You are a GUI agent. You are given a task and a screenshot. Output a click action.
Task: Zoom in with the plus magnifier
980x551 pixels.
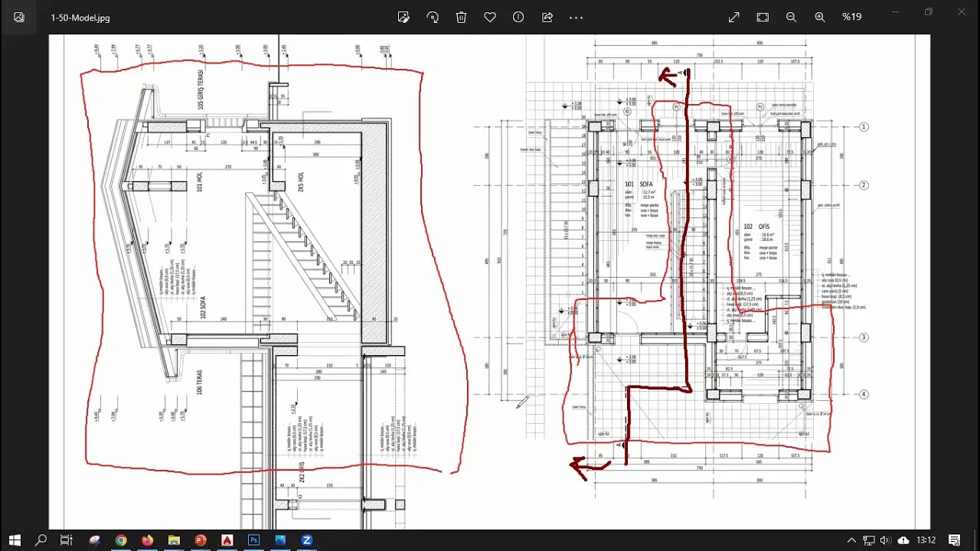point(820,17)
